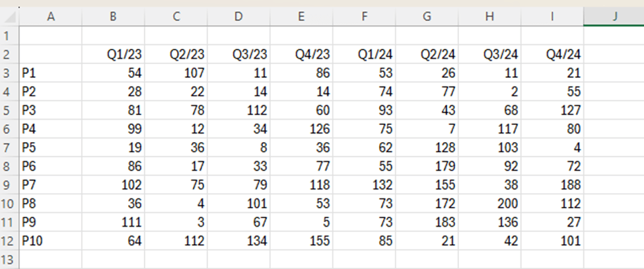Click the column J header
Viewport: 644px width, 269px height.
[x=614, y=17]
